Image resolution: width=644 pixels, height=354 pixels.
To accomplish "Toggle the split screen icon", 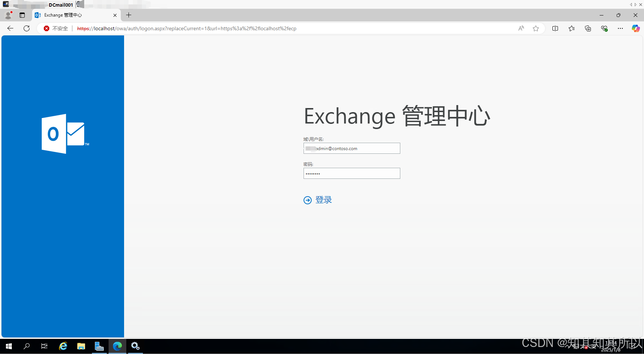I will (x=555, y=28).
